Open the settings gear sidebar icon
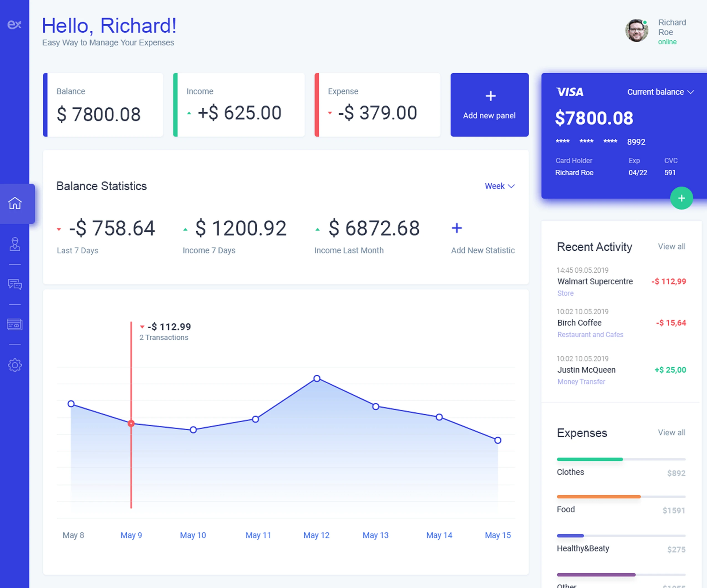The image size is (707, 588). click(15, 365)
